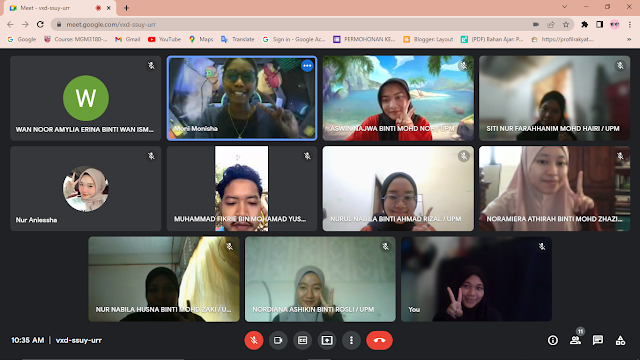Expand the hidden bookmarks chevron
Viewport: 640px width, 360px height.
pos(629,39)
